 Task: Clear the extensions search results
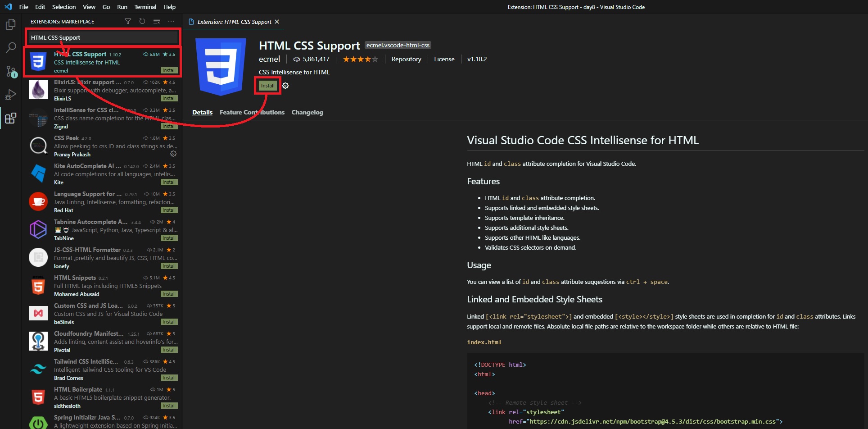coord(157,21)
